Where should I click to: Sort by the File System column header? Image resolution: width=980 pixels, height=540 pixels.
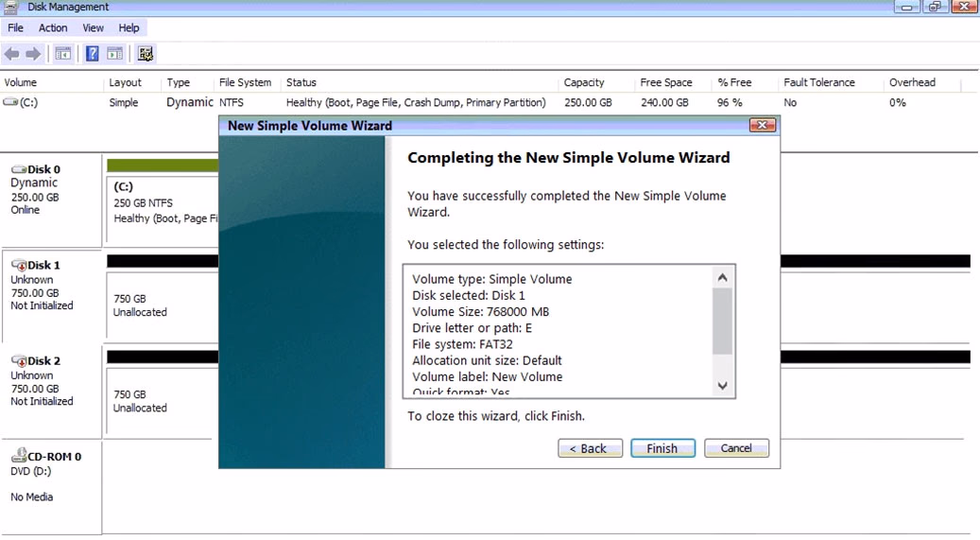pyautogui.click(x=245, y=82)
